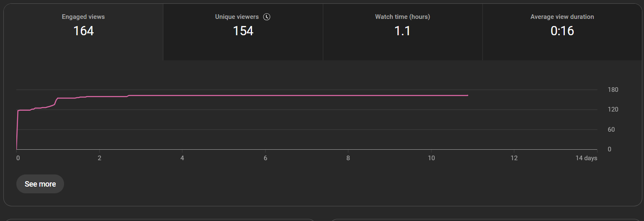The width and height of the screenshot is (644, 221).
Task: Click the clock icon beside Unique viewers
Action: click(267, 17)
